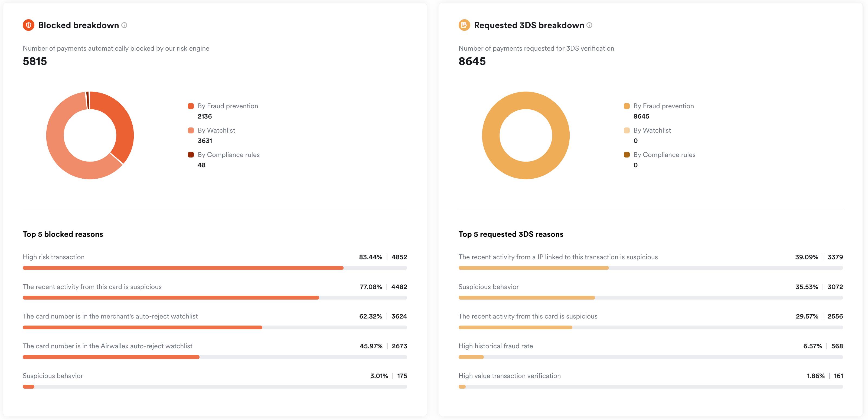Click the Requested 3DS breakdown document icon
Image resolution: width=868 pixels, height=420 pixels.
point(464,25)
